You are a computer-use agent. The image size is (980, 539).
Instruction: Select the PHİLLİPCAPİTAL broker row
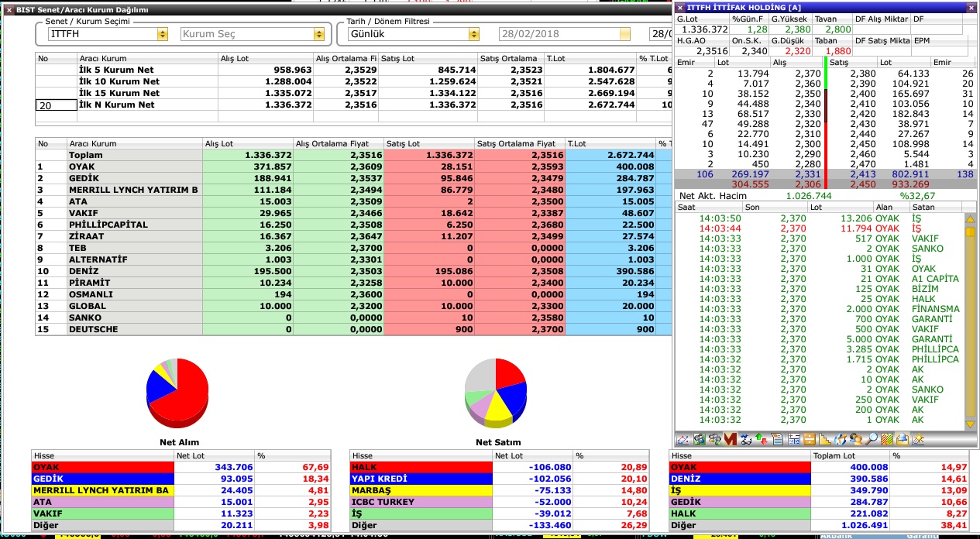(x=352, y=225)
